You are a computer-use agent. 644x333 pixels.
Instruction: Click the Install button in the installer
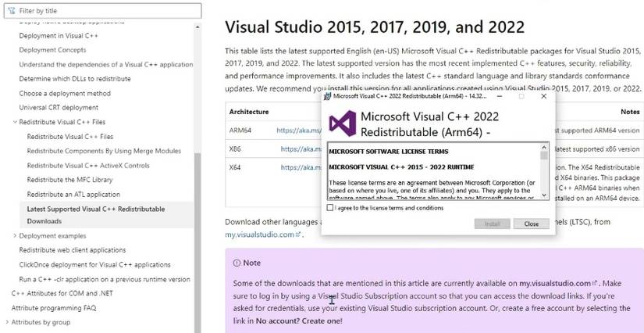(492, 224)
